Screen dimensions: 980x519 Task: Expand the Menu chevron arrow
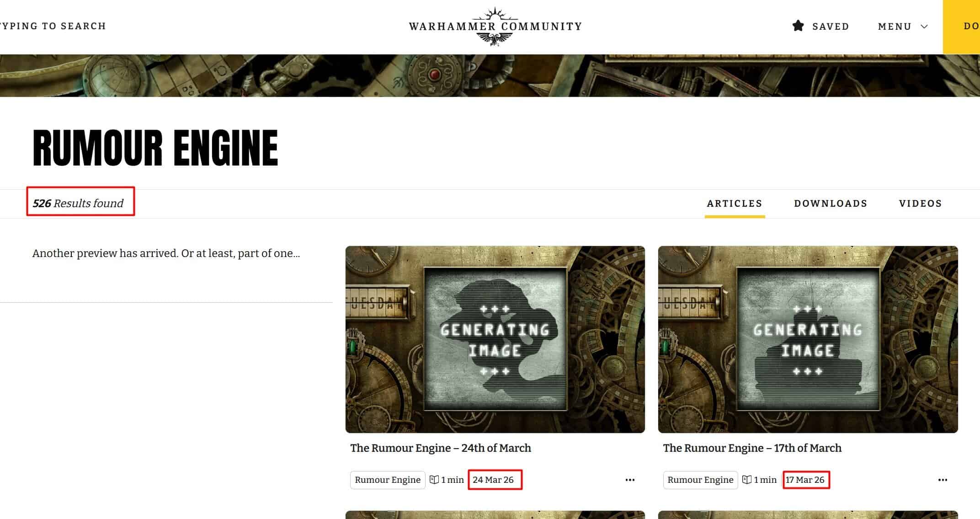click(924, 27)
